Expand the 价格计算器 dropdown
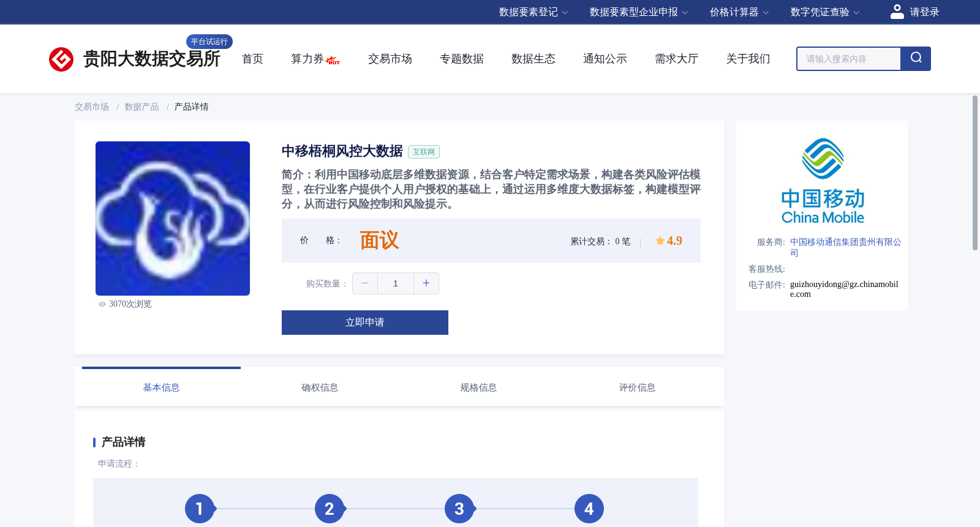The image size is (980, 527). pos(739,12)
